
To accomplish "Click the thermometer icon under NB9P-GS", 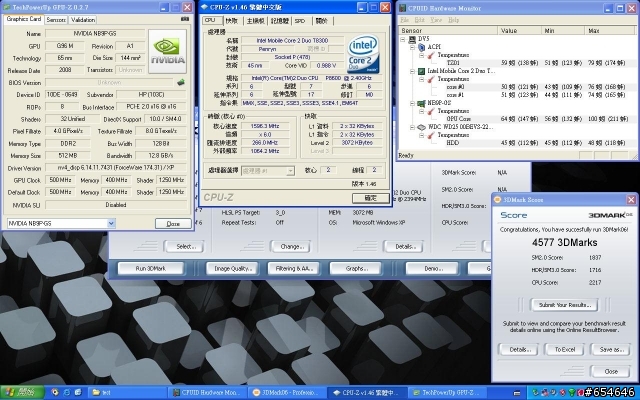I will coord(431,111).
